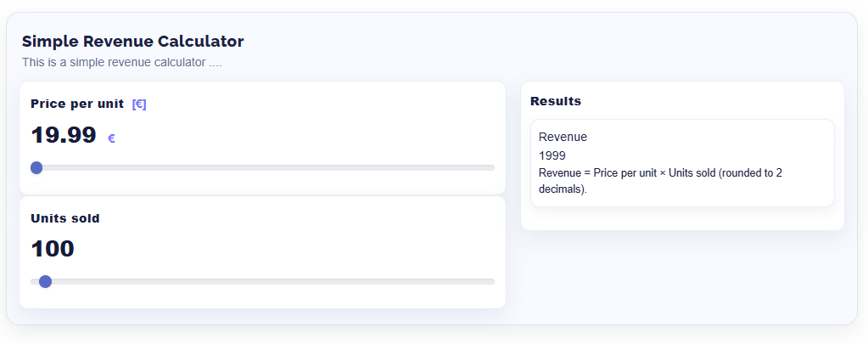
Task: Click the Price per unit slider handle
Action: click(36, 167)
